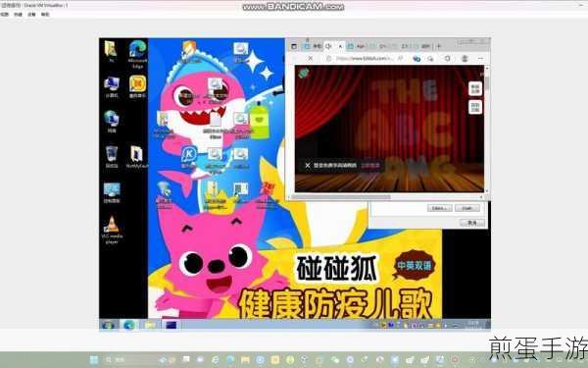
Task: Open File Explorer in the VM taskbar
Action: click(x=150, y=325)
